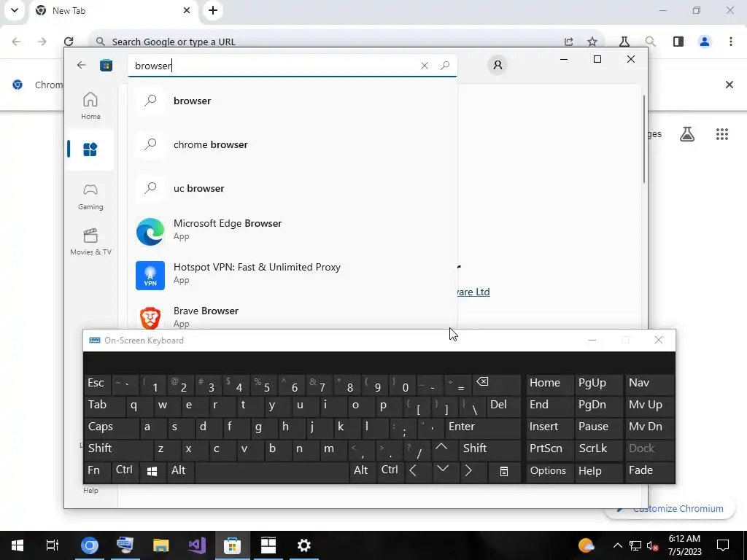Open Settings gear on taskbar

click(x=304, y=545)
